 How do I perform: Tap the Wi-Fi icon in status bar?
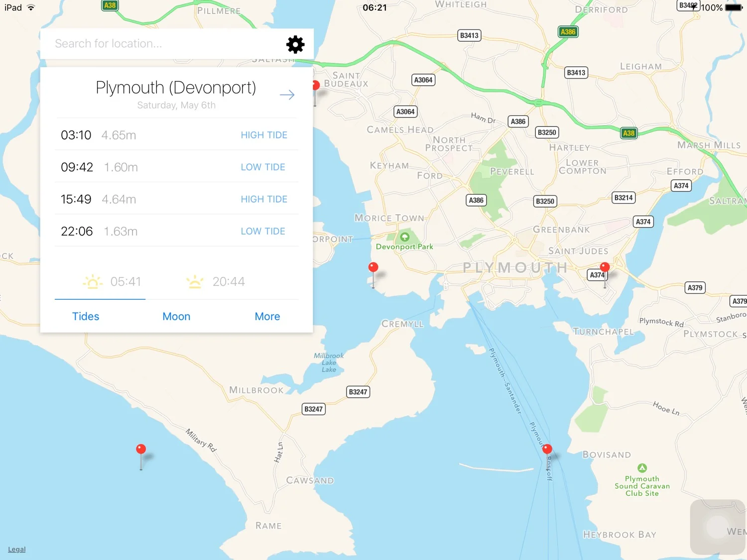31,7
